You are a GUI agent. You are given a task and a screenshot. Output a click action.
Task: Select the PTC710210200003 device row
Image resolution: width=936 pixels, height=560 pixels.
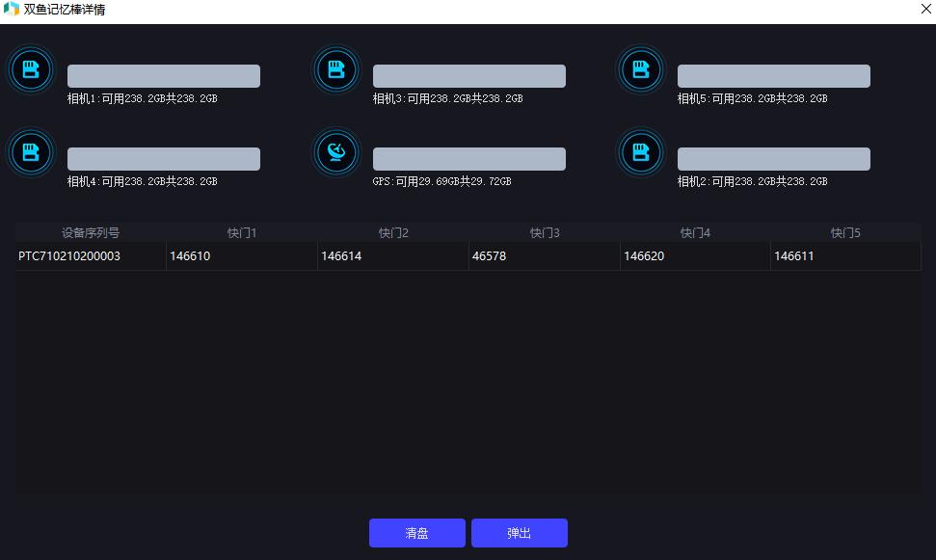[468, 256]
